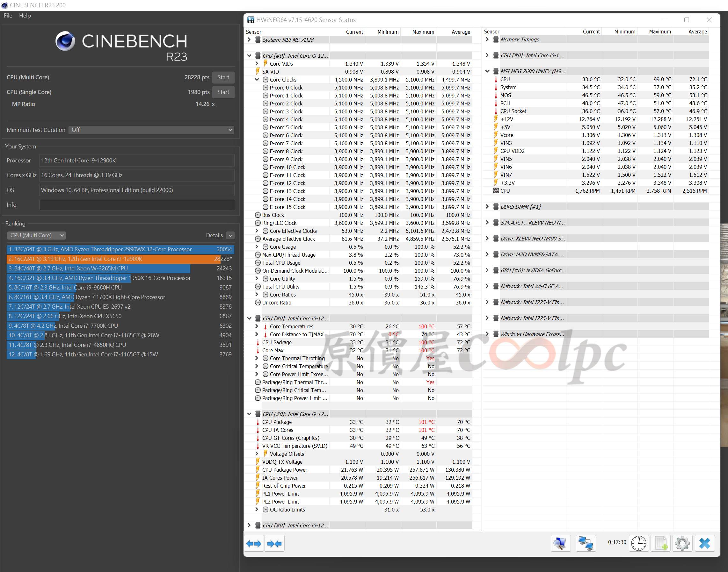Select the PL1 Power Limit row
This screenshot has width=728, height=572.
[359, 494]
